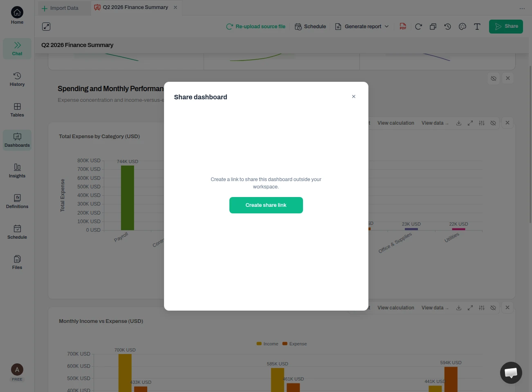Remove the Spending and Monthly Performance section

point(508,78)
